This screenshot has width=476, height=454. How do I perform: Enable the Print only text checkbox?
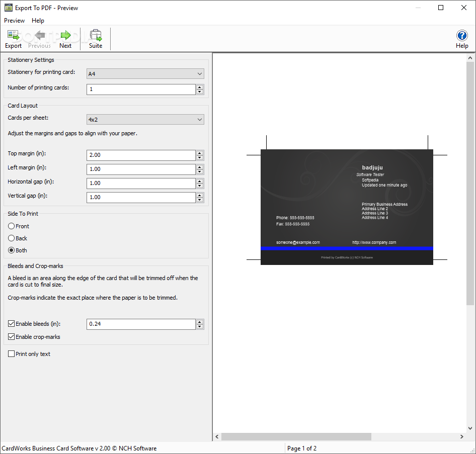(x=11, y=353)
